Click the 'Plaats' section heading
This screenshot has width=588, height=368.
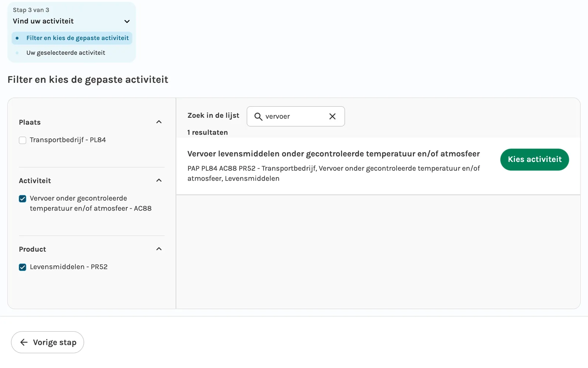30,122
